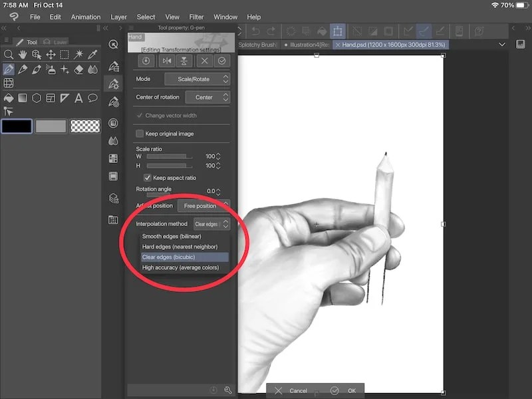The width and height of the screenshot is (532, 399).
Task: Click the W scale ratio slider
Action: (168, 157)
